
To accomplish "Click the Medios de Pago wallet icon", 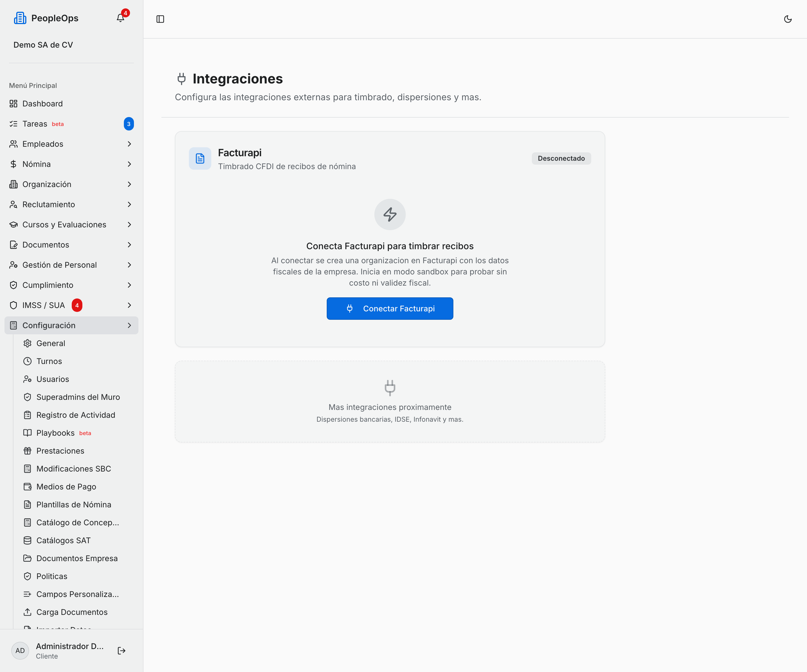I will coord(27,487).
